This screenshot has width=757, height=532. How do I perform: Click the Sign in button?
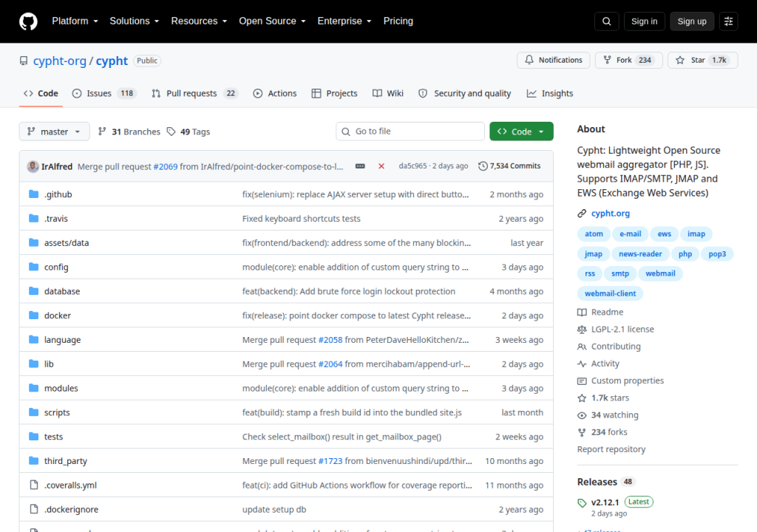tap(644, 21)
